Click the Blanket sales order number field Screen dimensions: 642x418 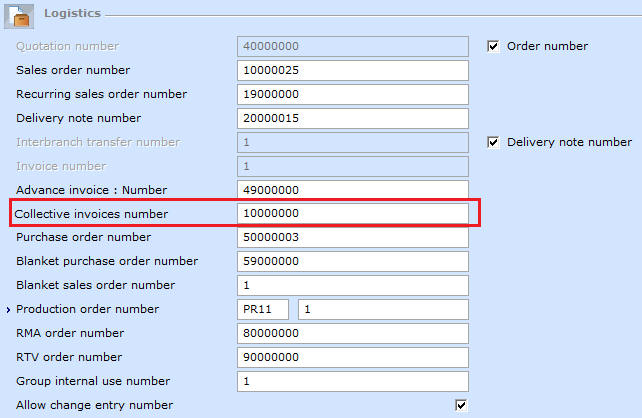(x=353, y=285)
